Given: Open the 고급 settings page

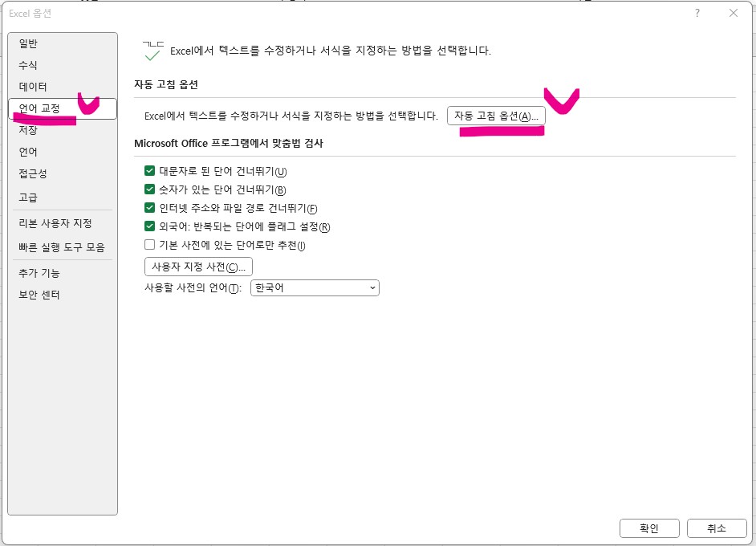Looking at the screenshot, I should pos(28,197).
